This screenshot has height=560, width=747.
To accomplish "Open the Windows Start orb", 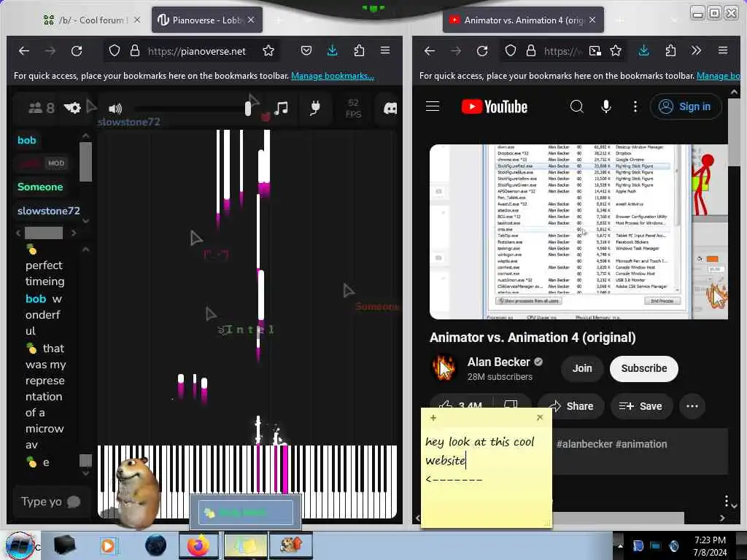I will [20, 546].
